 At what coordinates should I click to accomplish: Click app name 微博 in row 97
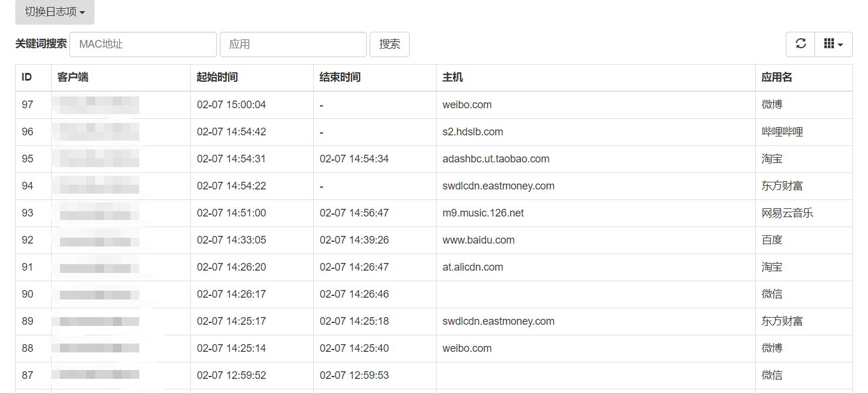click(x=772, y=105)
